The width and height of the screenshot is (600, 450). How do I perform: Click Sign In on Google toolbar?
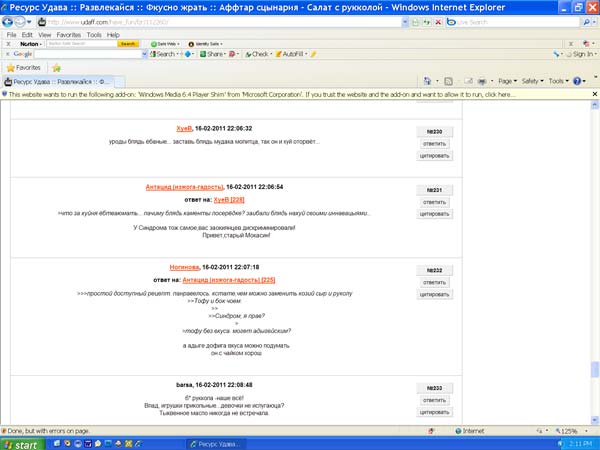point(581,54)
